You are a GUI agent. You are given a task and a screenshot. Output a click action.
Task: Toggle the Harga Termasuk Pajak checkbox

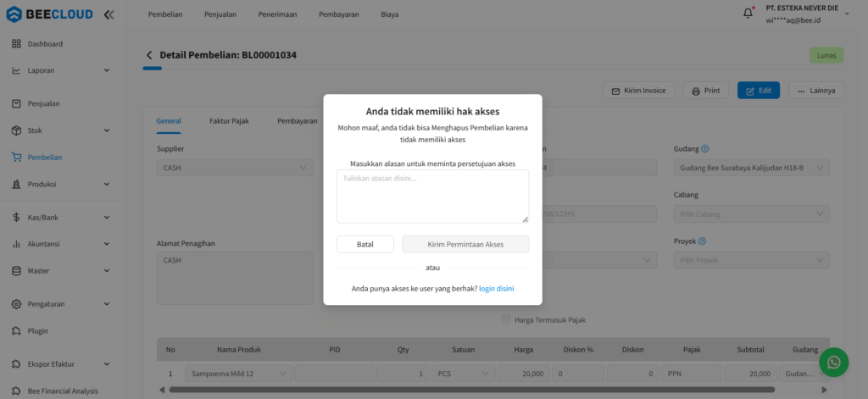pyautogui.click(x=507, y=319)
